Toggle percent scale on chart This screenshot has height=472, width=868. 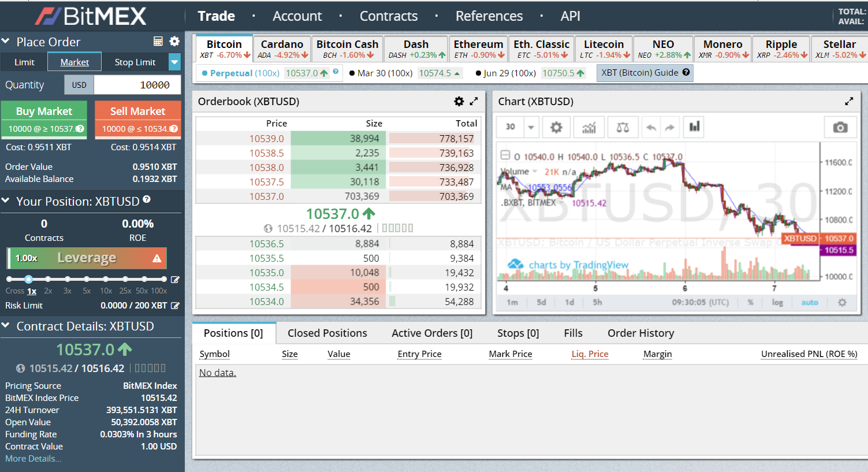[x=750, y=302]
